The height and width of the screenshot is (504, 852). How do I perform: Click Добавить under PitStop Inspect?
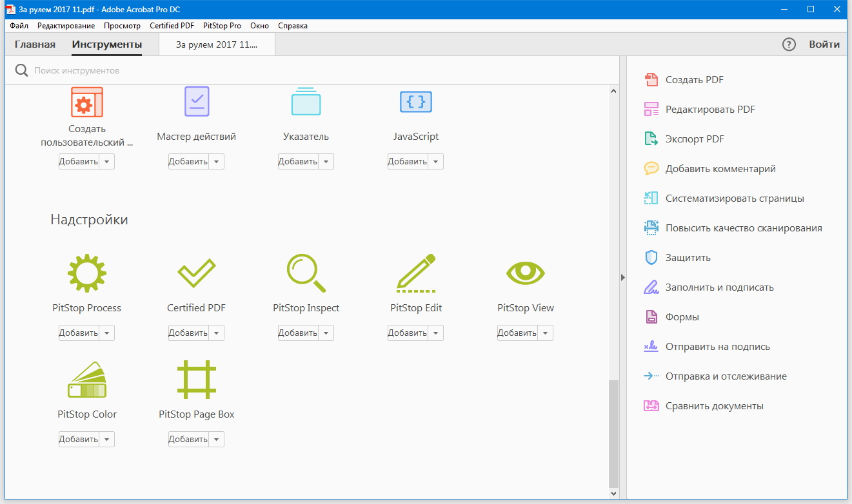coord(298,333)
